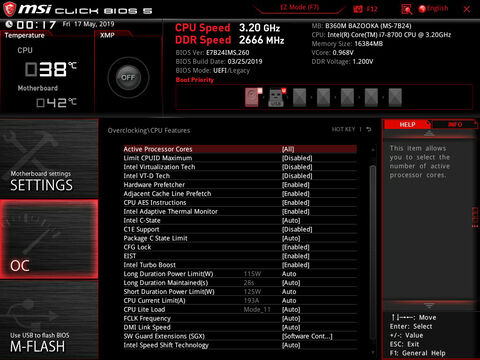Screen dimensions: 480x360
Task: Select the FCLK Frequency row
Action: click(240, 318)
